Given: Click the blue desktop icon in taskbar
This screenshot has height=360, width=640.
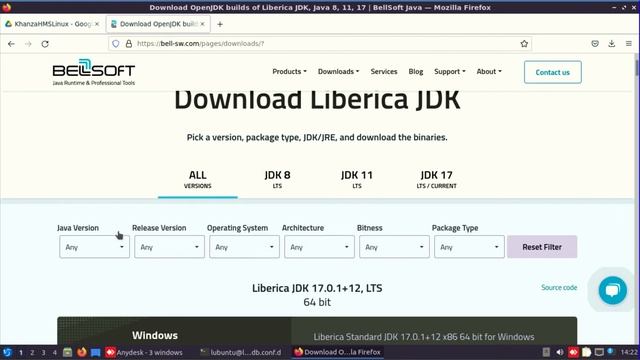Looking at the screenshot, I should click(96, 352).
